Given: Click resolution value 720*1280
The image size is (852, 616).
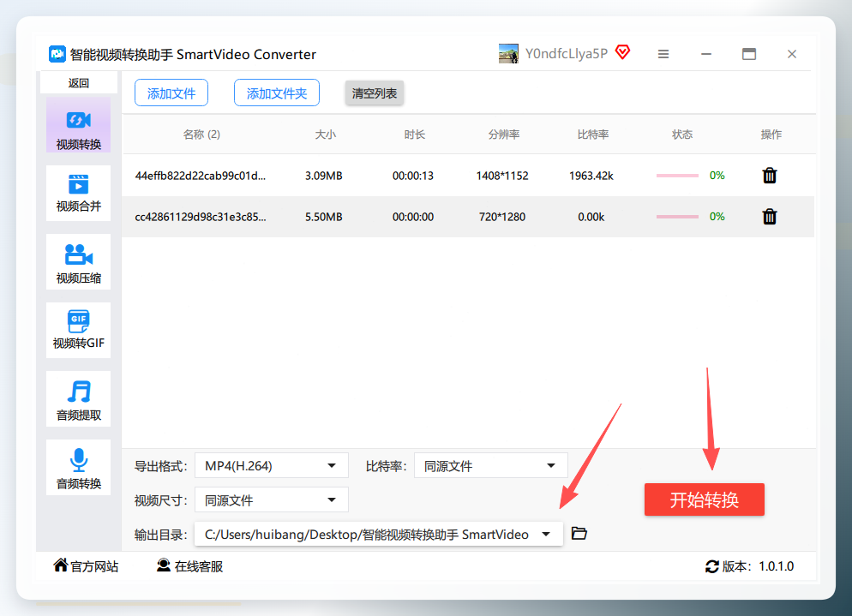Looking at the screenshot, I should tap(502, 217).
